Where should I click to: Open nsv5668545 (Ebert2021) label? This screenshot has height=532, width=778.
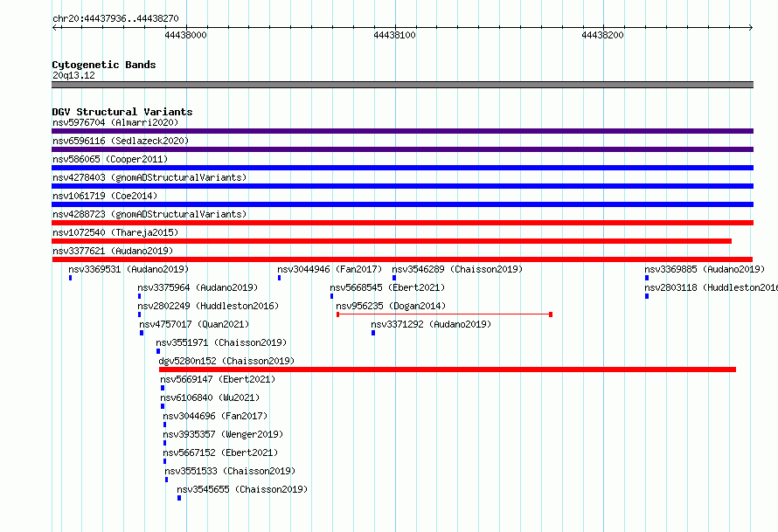coord(387,287)
